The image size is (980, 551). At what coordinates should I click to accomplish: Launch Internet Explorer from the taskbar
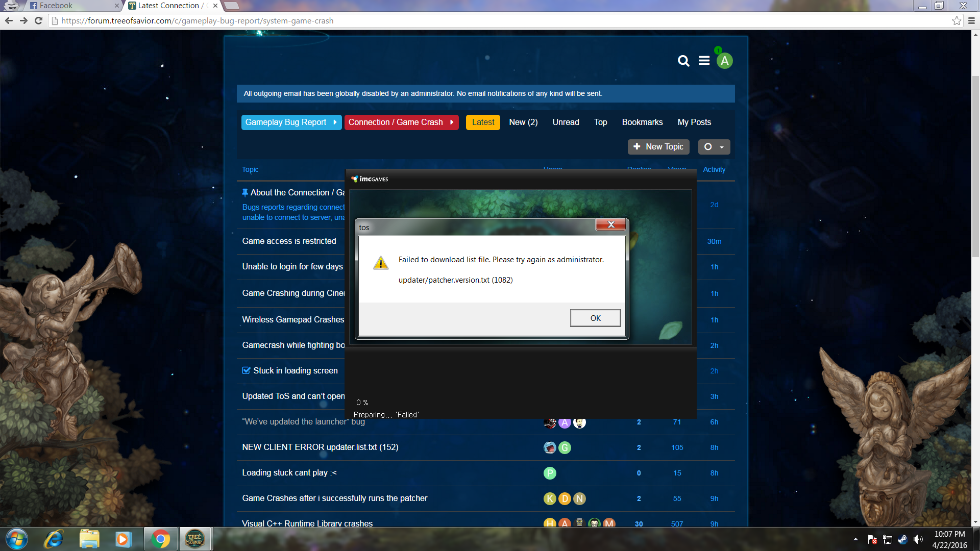pyautogui.click(x=54, y=539)
